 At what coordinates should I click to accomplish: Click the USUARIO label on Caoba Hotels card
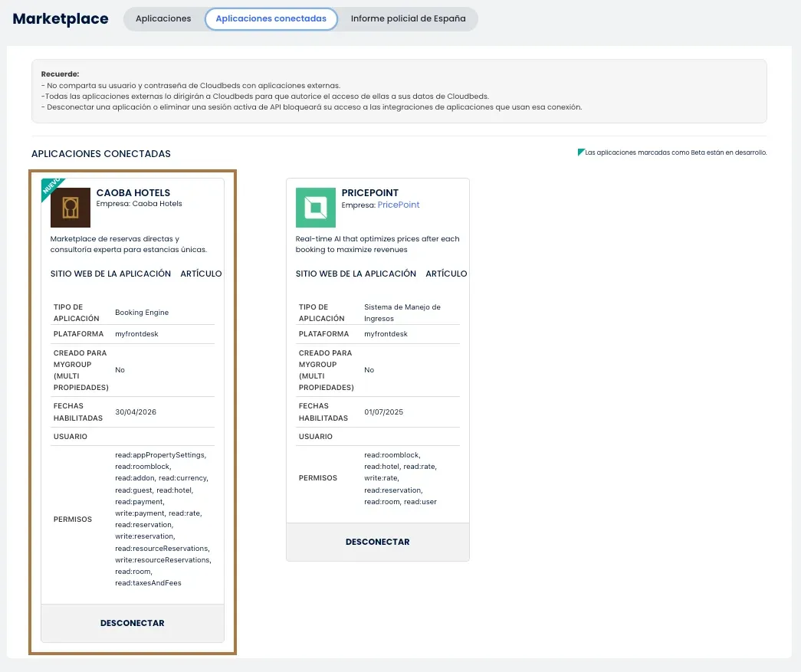click(x=71, y=437)
